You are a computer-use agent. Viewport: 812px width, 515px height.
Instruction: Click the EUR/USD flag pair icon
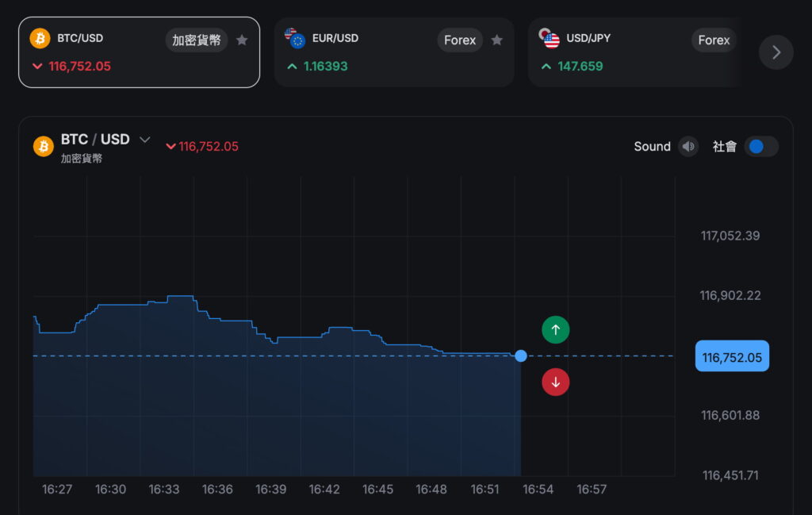(x=295, y=38)
